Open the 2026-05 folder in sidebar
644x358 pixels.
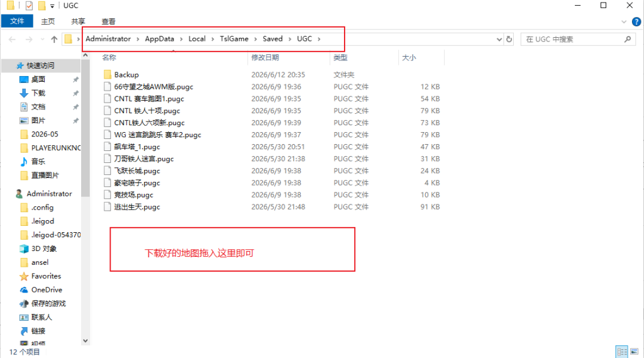pos(45,134)
